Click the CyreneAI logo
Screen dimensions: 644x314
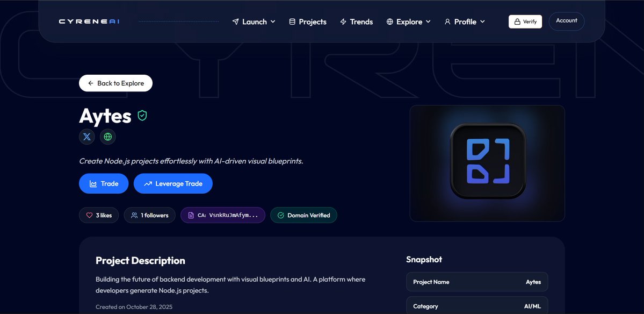(89, 22)
